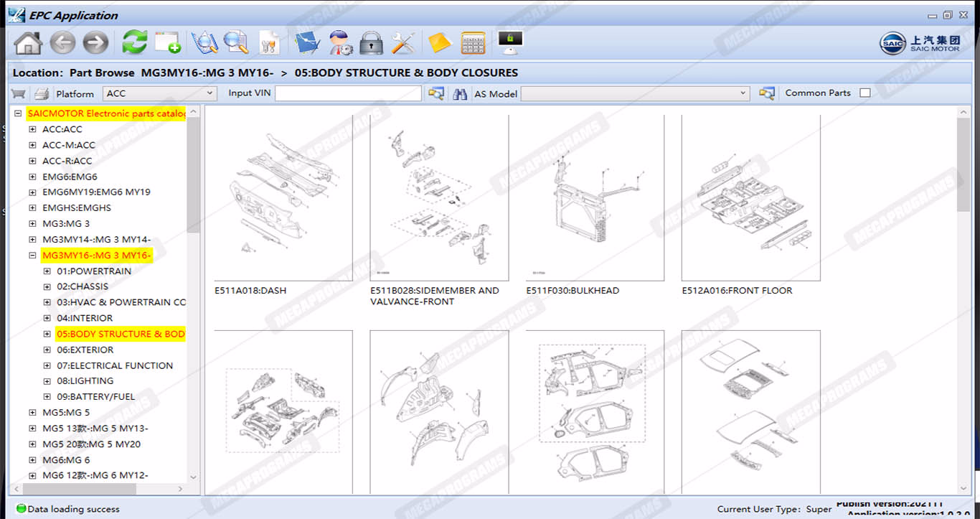Screen dimensions: 980x519
Task: Expand the MG5:MG 5 tree node
Action: (x=32, y=412)
